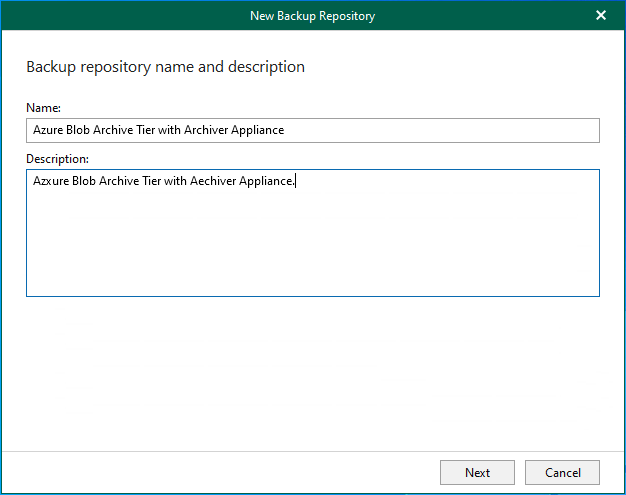The width and height of the screenshot is (626, 495).
Task: Close the New Backup Repository dialog
Action: coord(601,15)
